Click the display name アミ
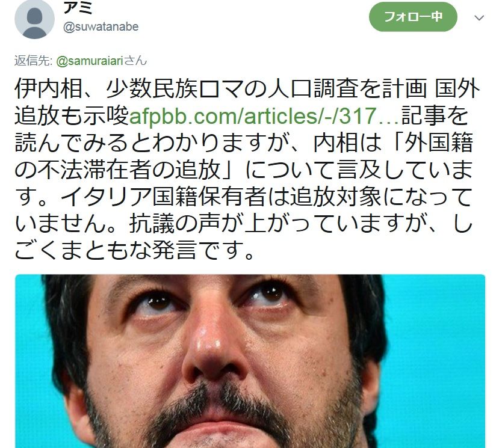 [x=78, y=8]
